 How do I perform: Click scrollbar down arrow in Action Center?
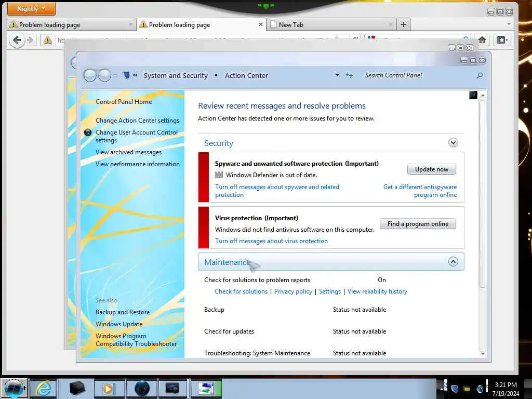click(x=483, y=353)
